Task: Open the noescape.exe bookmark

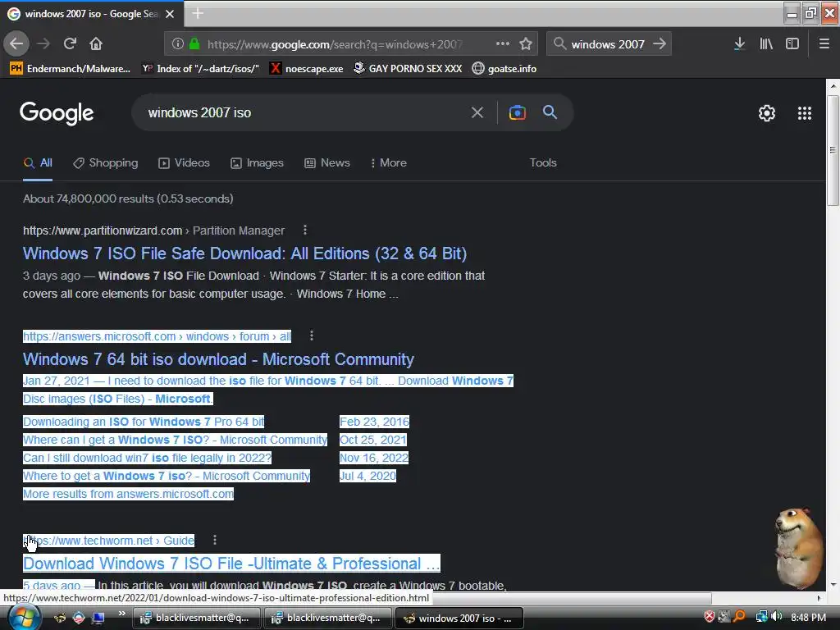Action: [307, 69]
